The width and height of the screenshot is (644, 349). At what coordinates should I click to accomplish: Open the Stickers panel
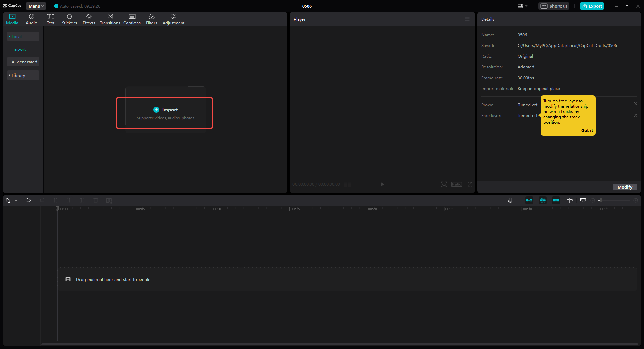point(69,19)
